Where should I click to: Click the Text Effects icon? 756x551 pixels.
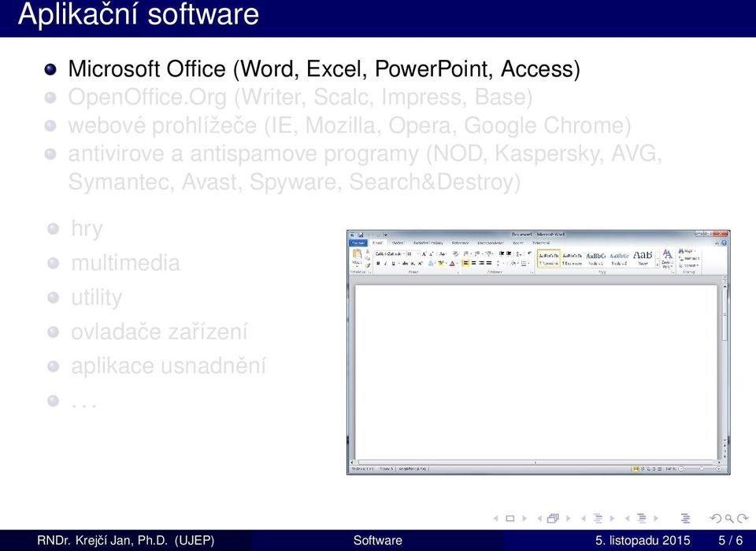431,263
